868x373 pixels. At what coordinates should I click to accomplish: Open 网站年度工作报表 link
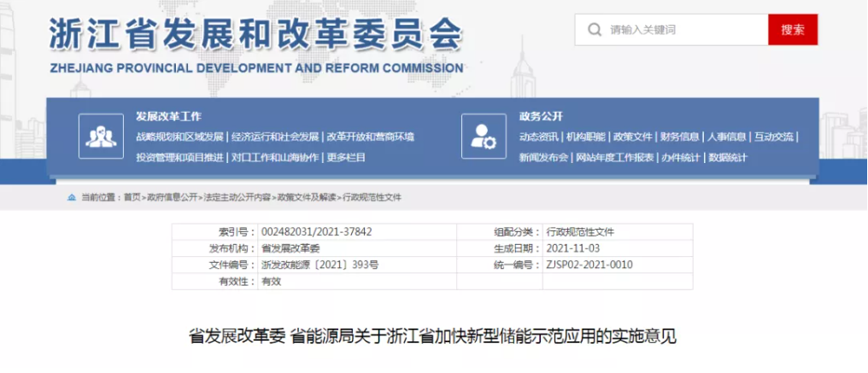click(615, 157)
